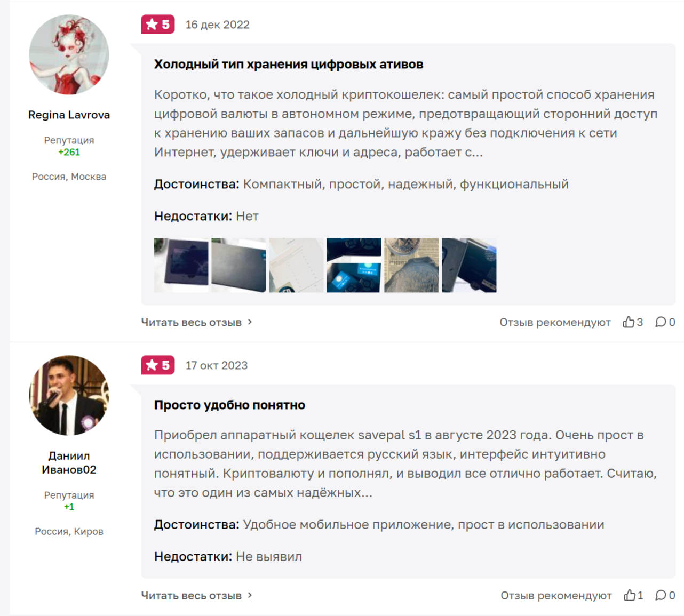Open Даниил Иванов02's profile avatar
The height and width of the screenshot is (616, 684).
(69, 395)
